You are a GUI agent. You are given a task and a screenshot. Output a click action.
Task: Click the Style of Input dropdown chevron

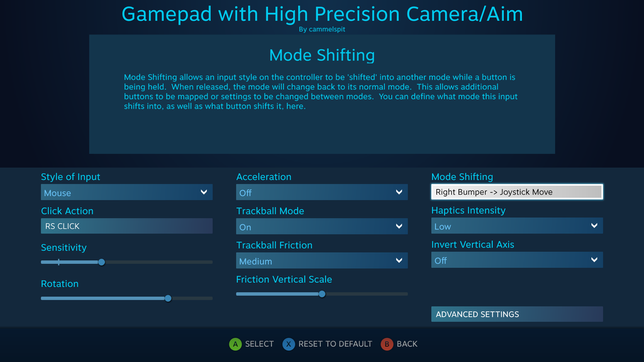(x=205, y=192)
